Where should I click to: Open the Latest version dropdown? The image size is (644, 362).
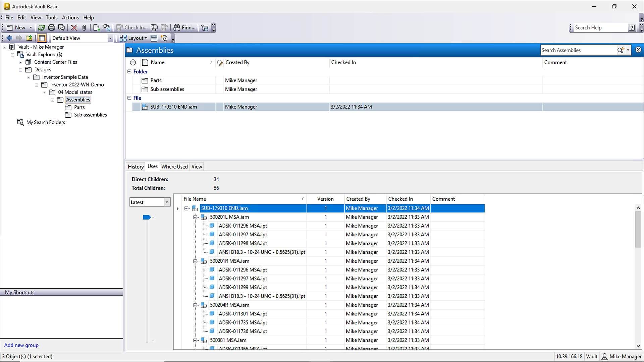[167, 202]
